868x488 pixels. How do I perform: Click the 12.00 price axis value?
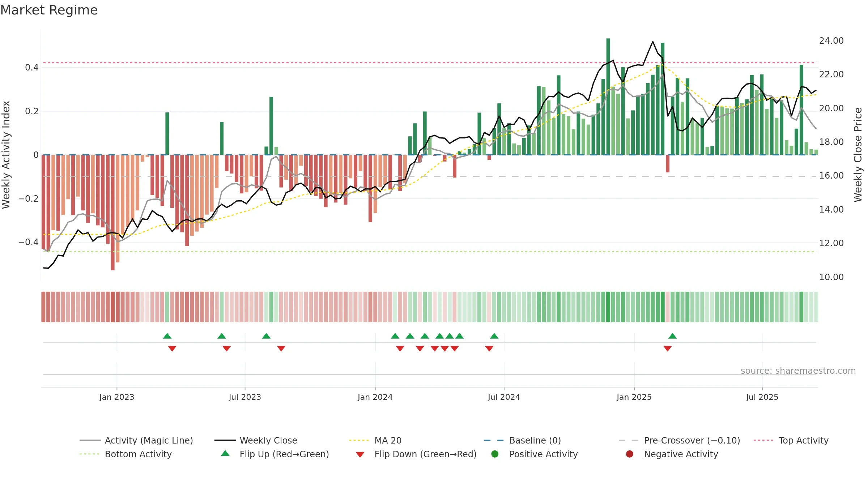point(831,243)
